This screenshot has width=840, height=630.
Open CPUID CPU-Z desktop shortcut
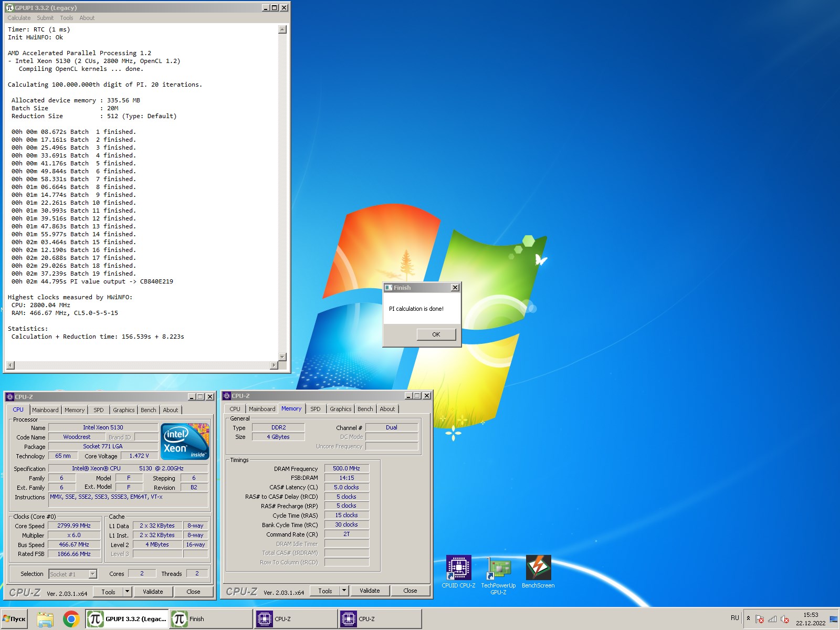[458, 572]
